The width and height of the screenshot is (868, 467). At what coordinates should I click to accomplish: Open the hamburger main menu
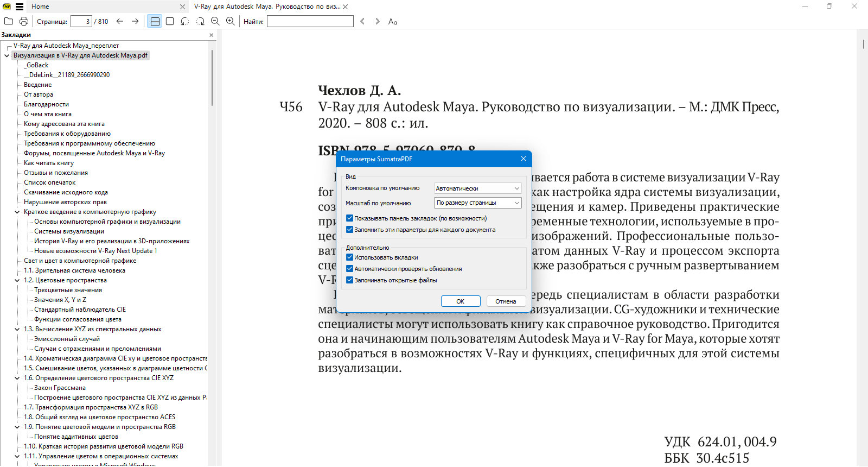[20, 7]
